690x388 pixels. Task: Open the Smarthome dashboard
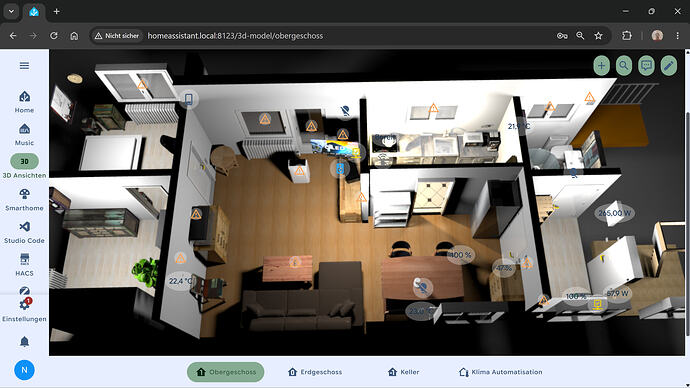pyautogui.click(x=24, y=200)
